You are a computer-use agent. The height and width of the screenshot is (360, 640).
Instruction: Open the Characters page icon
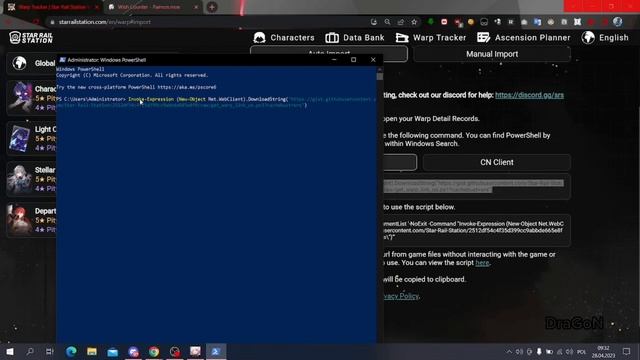point(259,38)
